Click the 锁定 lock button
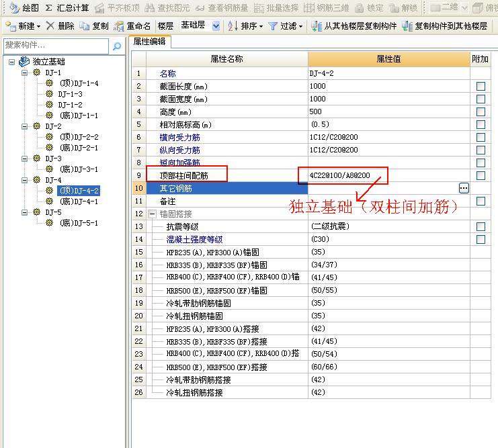Screen dimensions: 498x448 [x=369, y=7]
